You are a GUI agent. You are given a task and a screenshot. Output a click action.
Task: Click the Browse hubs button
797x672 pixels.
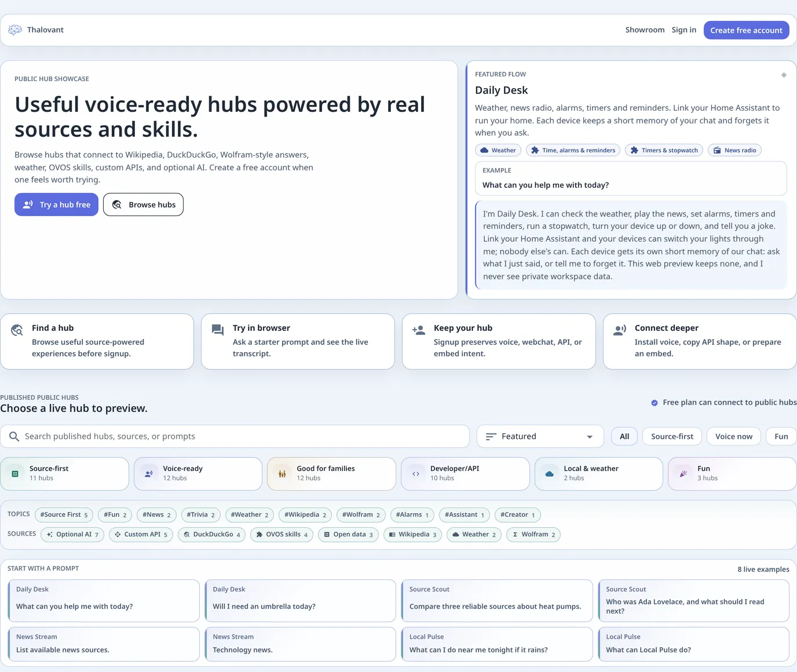point(143,204)
